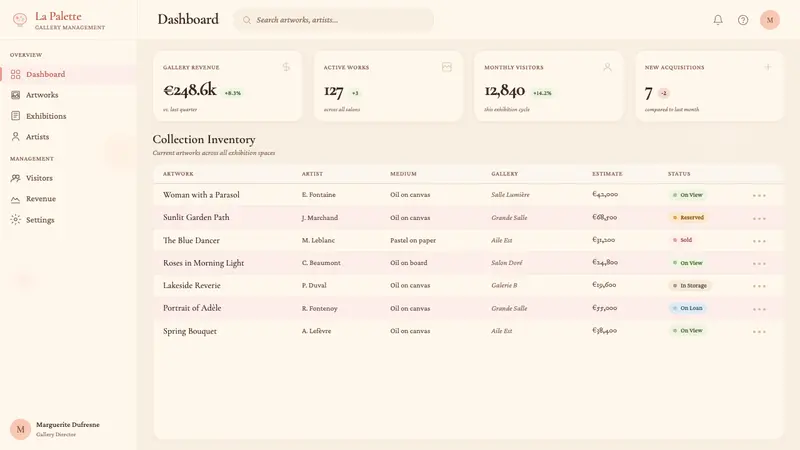800x450 pixels.
Task: Click the In Storage status badge
Action: [690, 286]
